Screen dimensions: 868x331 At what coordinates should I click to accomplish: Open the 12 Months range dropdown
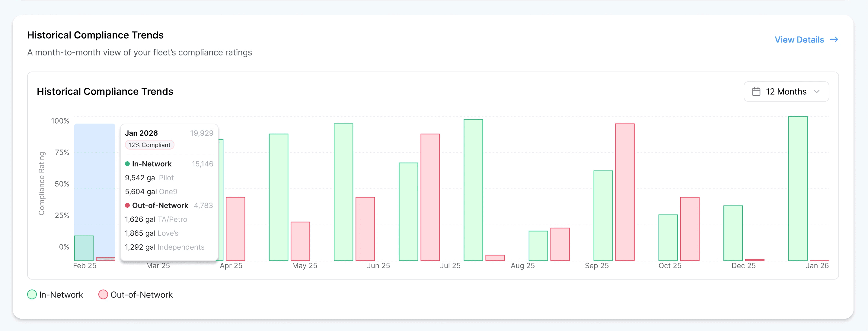786,92
